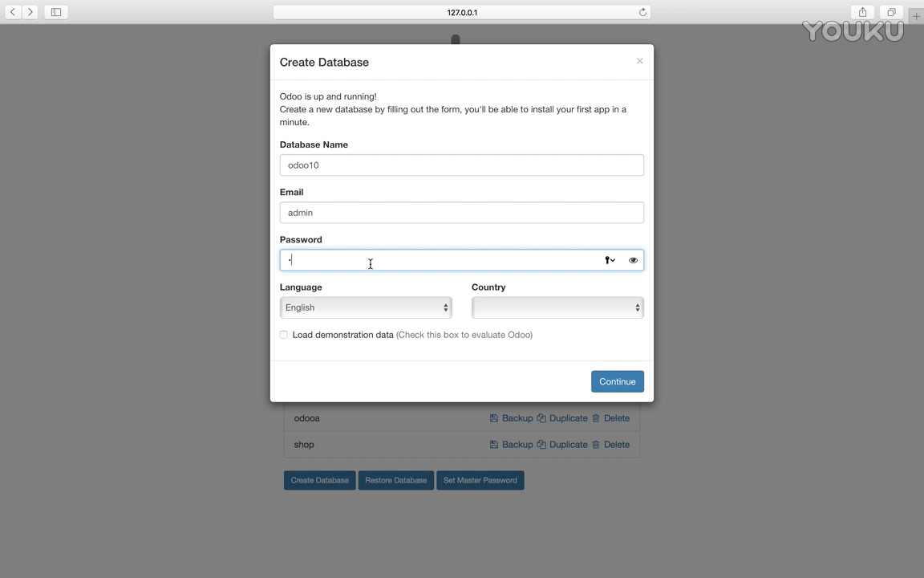The height and width of the screenshot is (578, 924).
Task: Click Continue to create the database
Action: pos(617,381)
